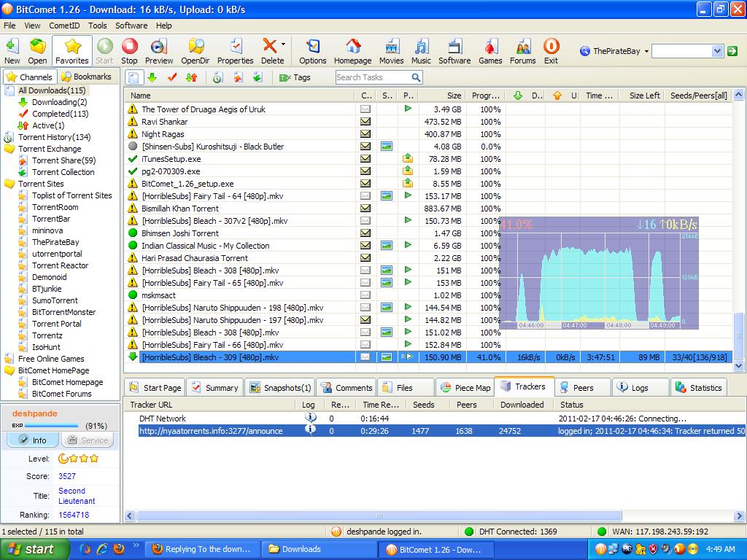Click the Tags button in filter bar

tap(295, 77)
